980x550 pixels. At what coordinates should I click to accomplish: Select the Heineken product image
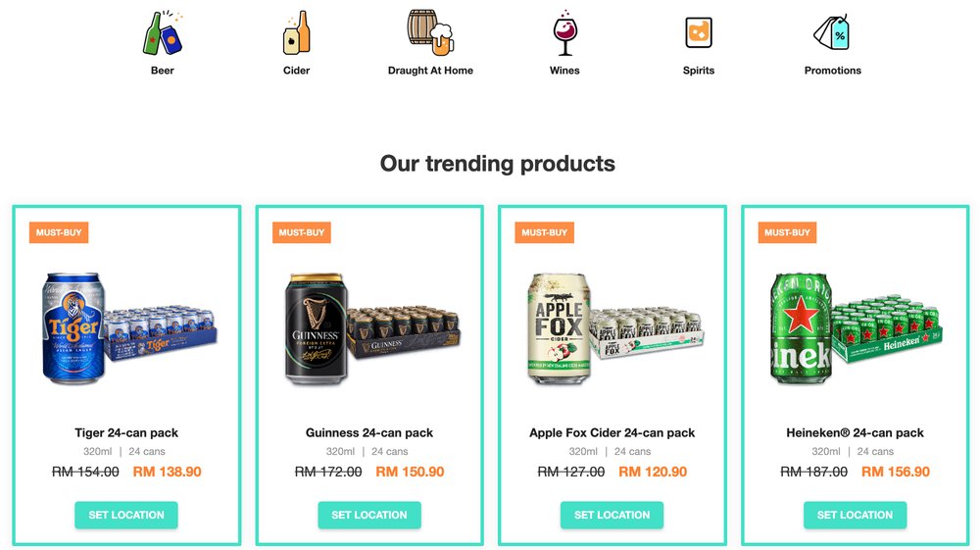pyautogui.click(x=855, y=328)
